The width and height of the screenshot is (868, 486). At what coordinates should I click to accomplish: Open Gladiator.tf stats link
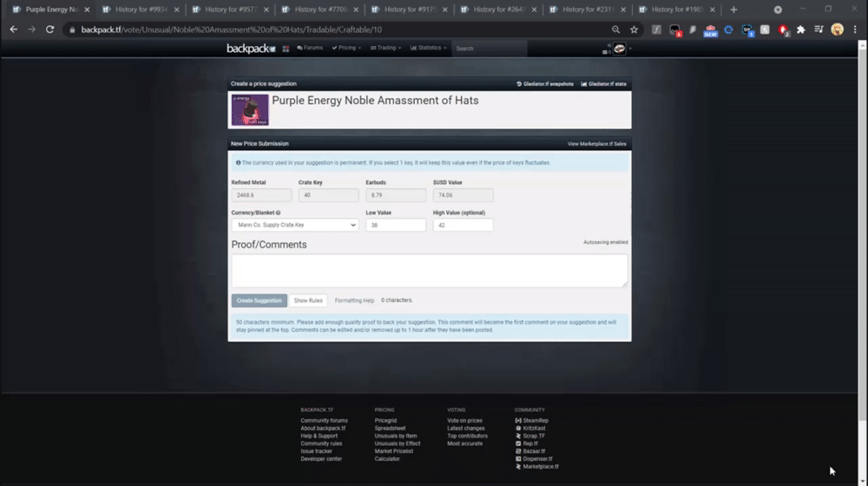pos(603,84)
